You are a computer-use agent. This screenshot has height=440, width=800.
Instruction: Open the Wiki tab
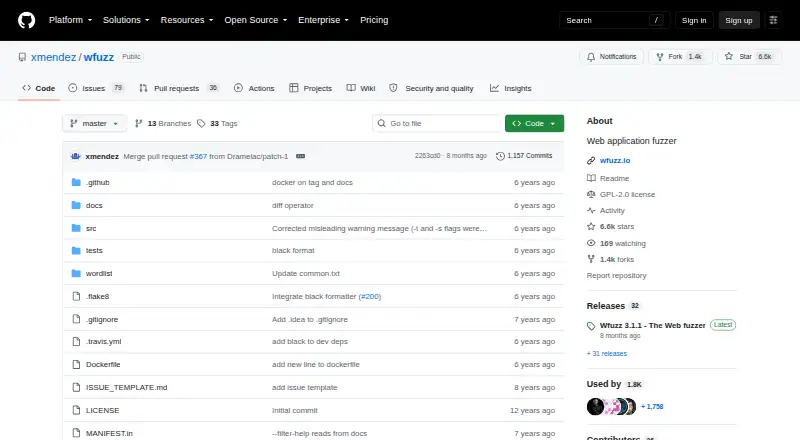tap(361, 88)
